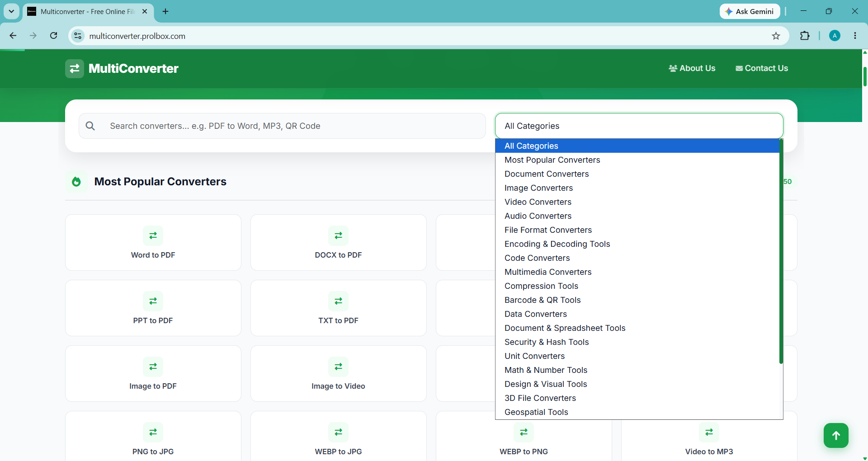
Task: Click the search magnifier icon
Action: pos(90,126)
